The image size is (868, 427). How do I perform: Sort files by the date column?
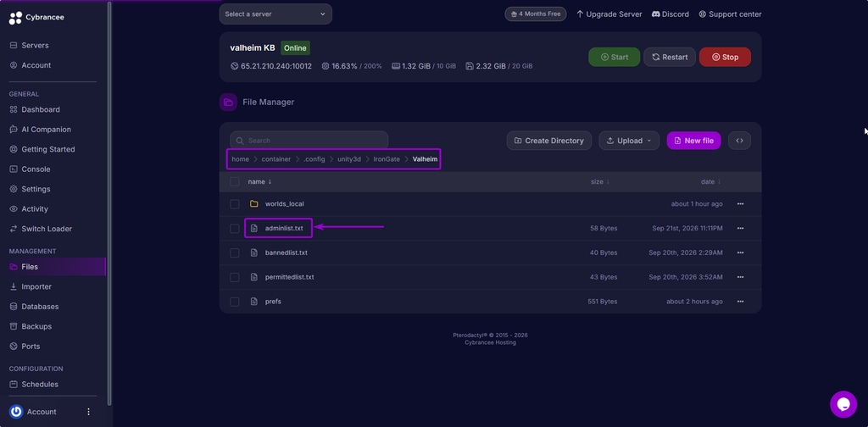[711, 182]
